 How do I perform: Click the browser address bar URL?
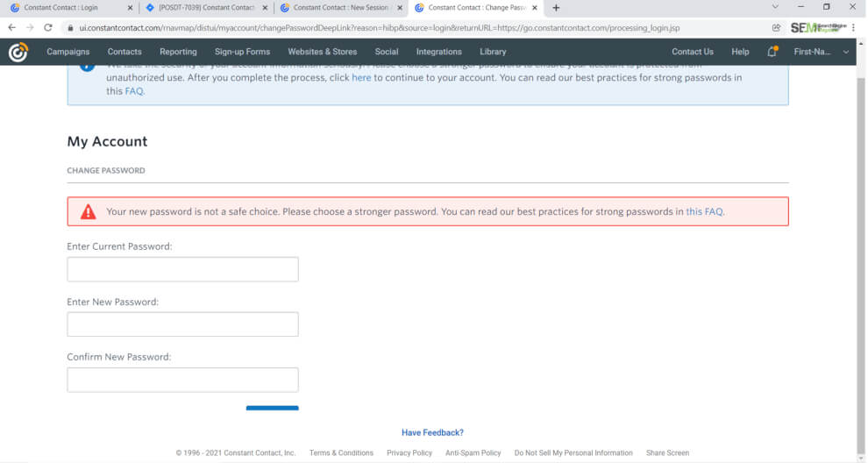click(x=379, y=28)
